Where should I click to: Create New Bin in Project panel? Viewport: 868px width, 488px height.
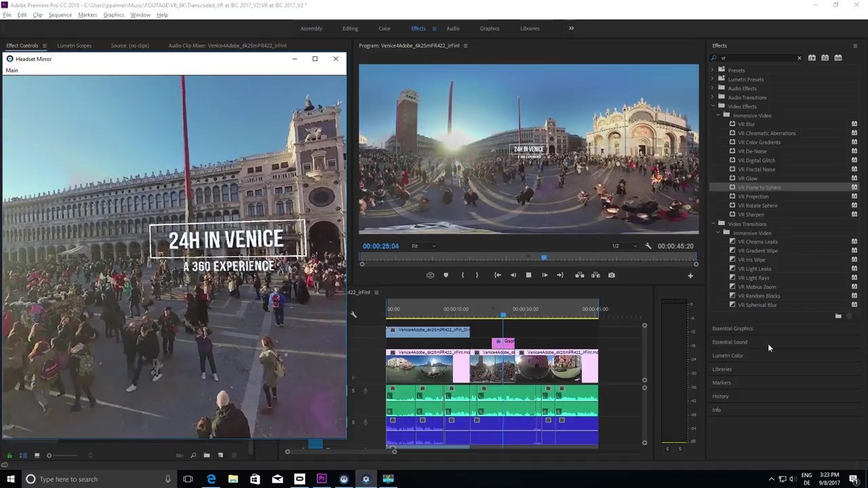pos(207,455)
